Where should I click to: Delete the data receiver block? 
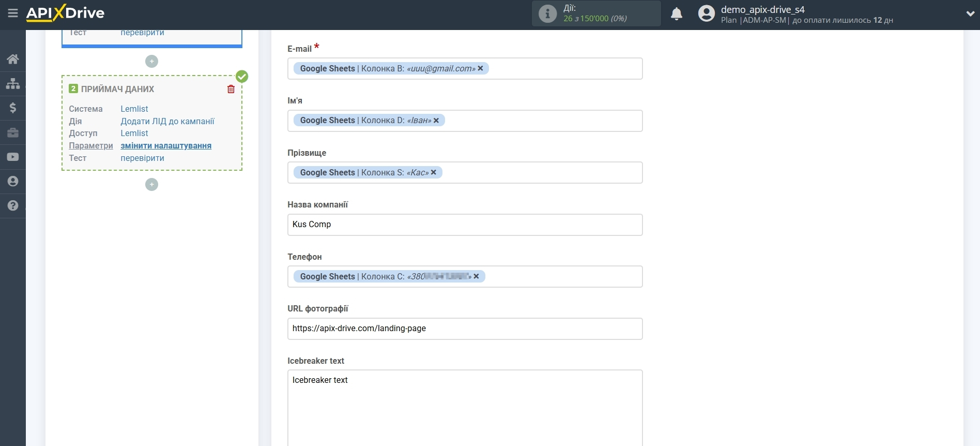(231, 89)
